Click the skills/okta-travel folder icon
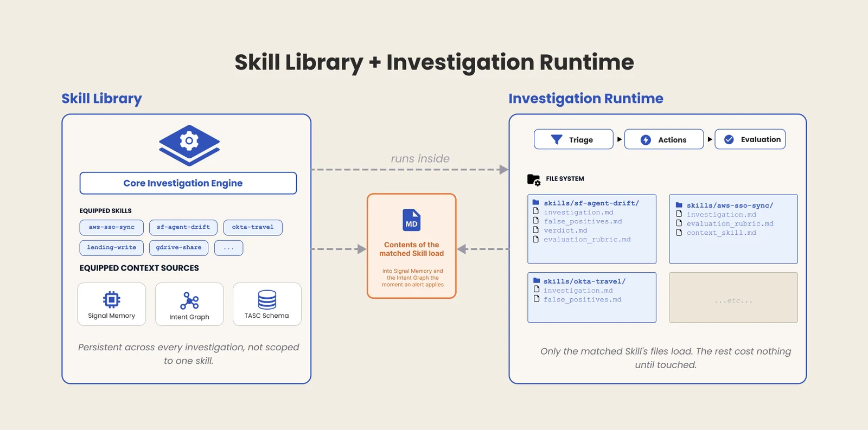Viewport: 868px width, 430px height. 536,280
